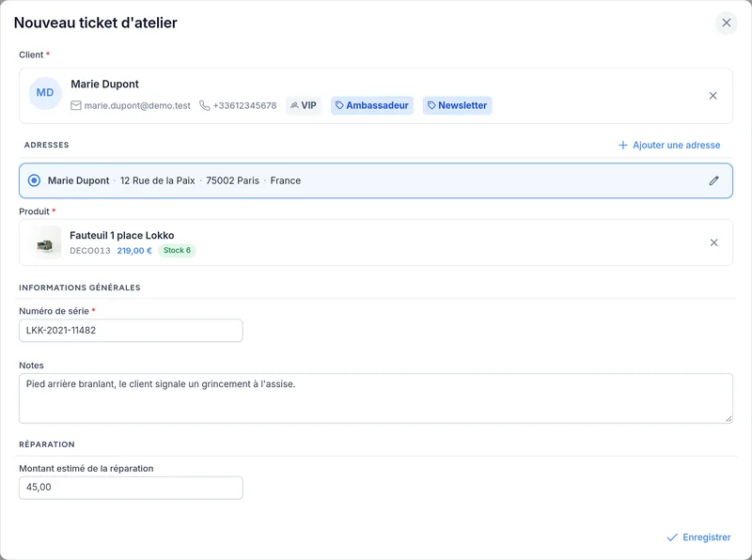Click the Stock 6 badge
The height and width of the screenshot is (560, 752).
point(177,250)
